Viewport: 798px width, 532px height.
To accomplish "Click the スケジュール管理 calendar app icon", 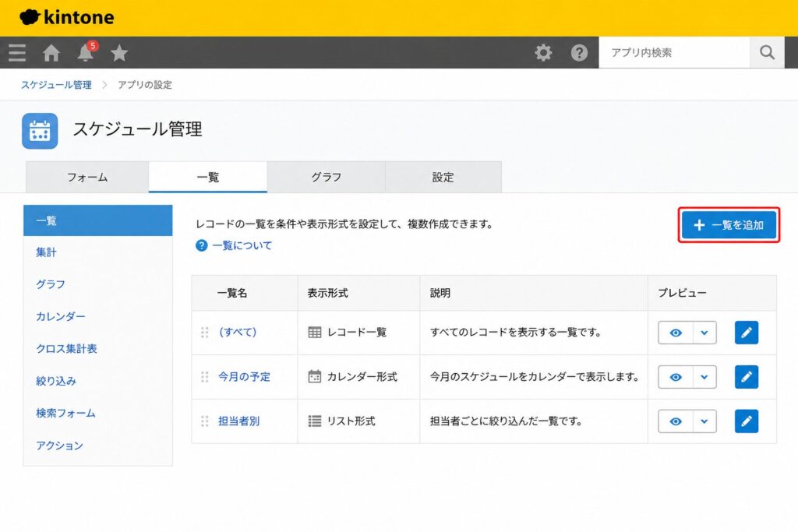I will 40,131.
